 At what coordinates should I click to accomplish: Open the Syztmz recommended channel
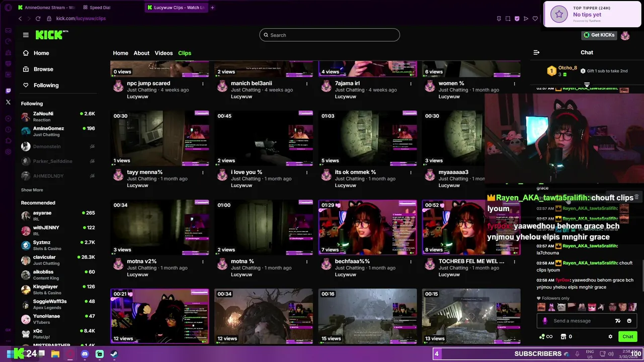pyautogui.click(x=58, y=245)
